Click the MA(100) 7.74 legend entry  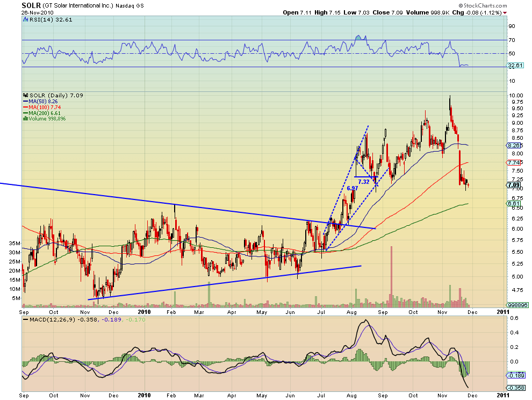tap(45, 108)
